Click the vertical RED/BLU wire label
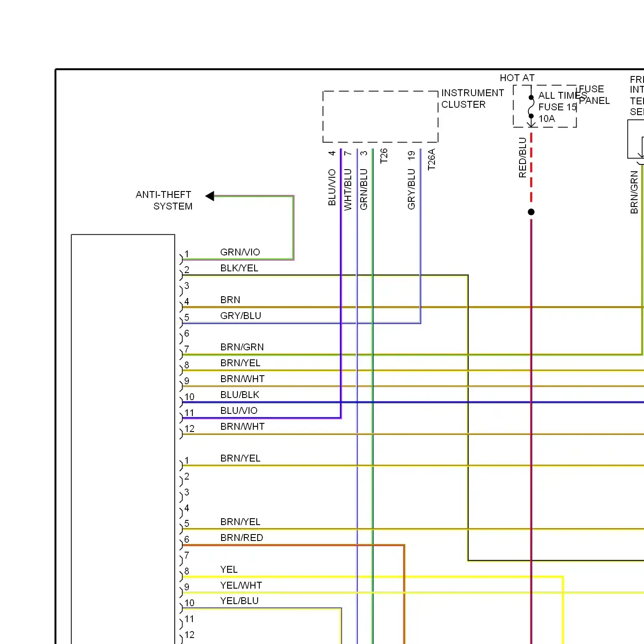This screenshot has height=644, width=644. pos(522,158)
